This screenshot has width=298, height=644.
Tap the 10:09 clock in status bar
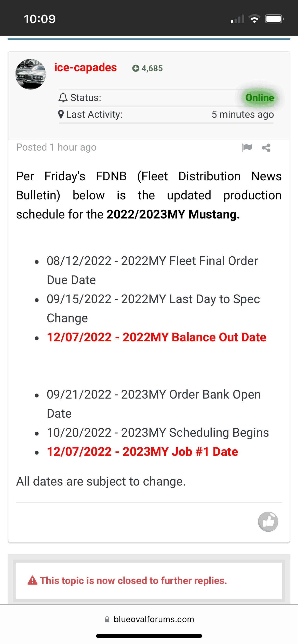click(x=40, y=19)
